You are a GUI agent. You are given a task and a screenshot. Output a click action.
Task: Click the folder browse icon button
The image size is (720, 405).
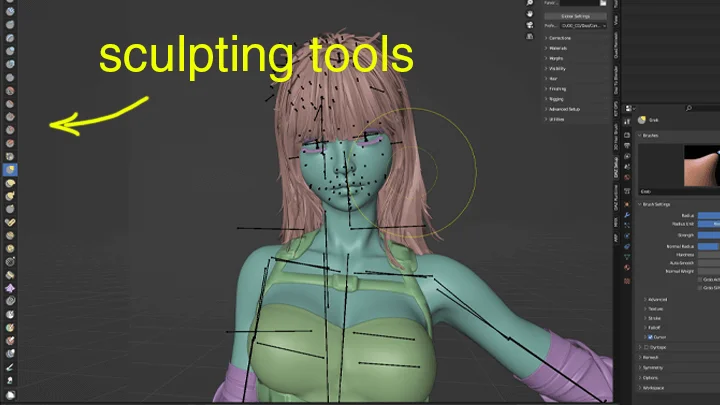[x=603, y=3]
